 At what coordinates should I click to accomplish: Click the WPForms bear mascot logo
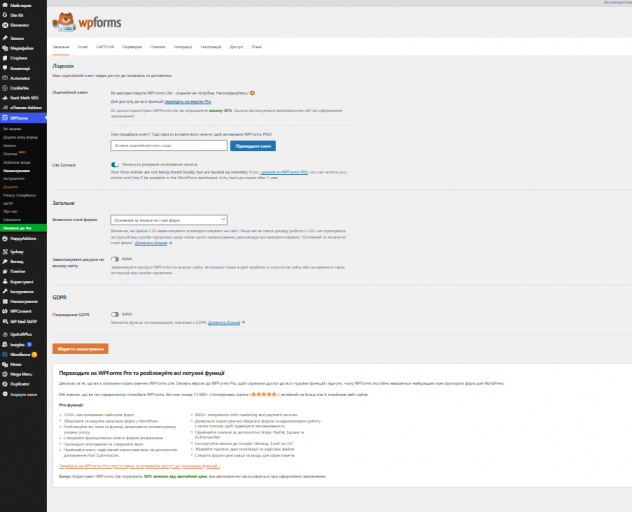64,22
